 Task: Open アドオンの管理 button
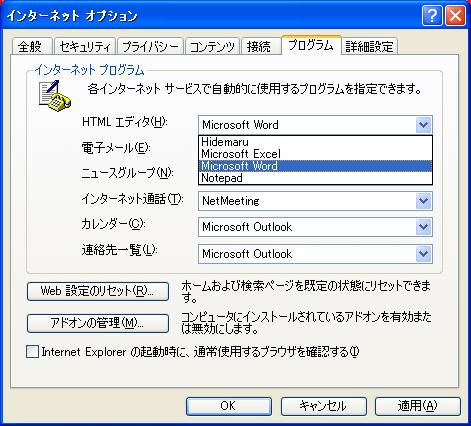pos(98,323)
